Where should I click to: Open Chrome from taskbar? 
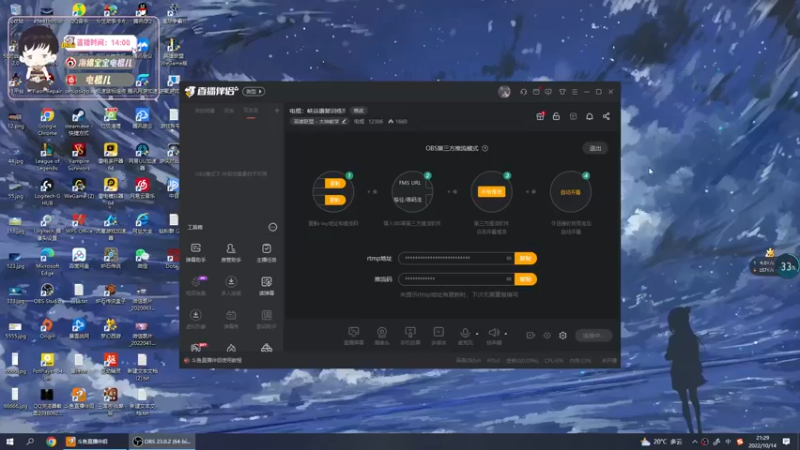[x=51, y=441]
